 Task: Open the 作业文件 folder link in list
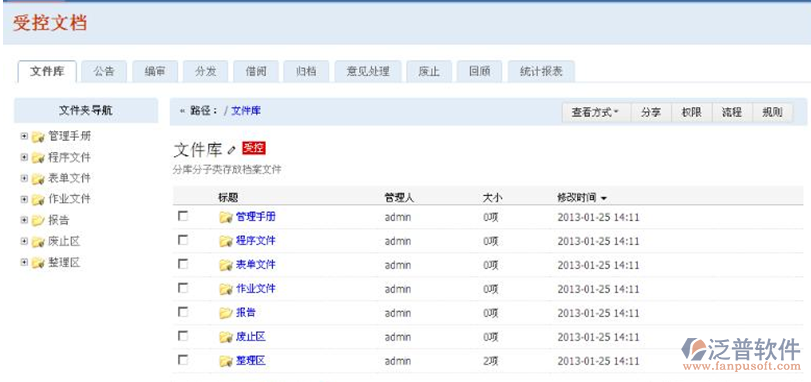tap(256, 288)
